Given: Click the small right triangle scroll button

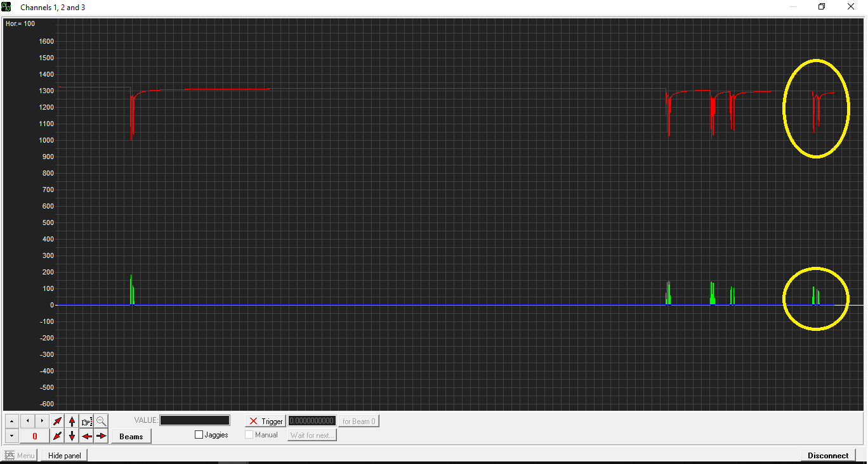Looking at the screenshot, I should 42,421.
